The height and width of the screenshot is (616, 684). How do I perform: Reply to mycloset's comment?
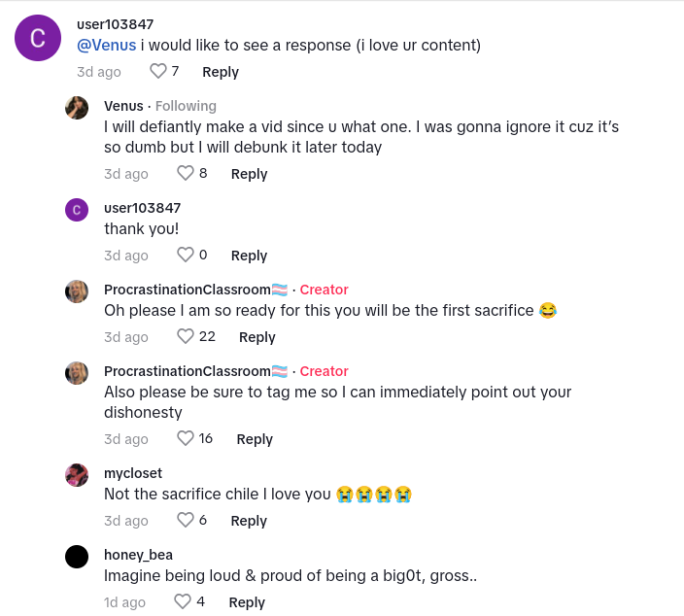[x=249, y=521]
